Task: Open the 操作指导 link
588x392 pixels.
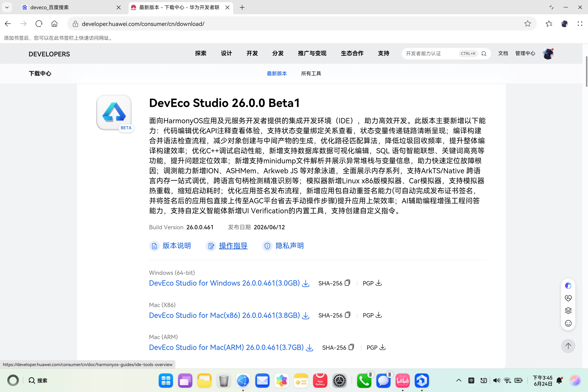Action: point(227,246)
